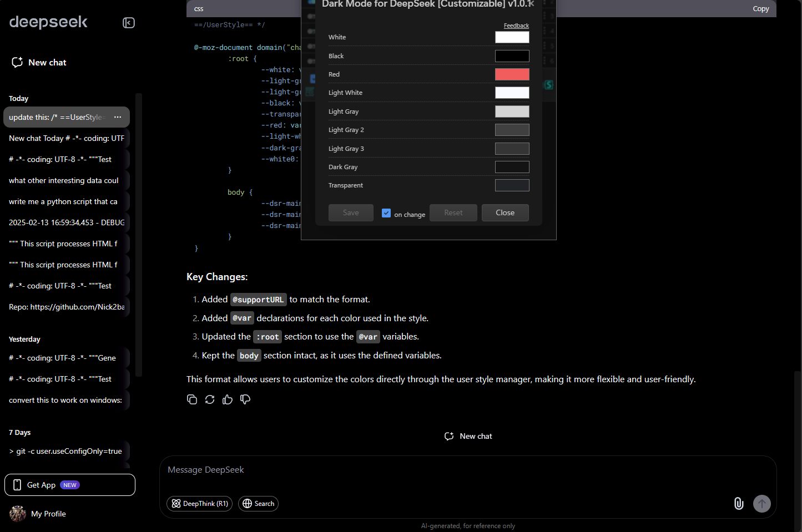
Task: Click the Feedback link in dialog
Action: pyautogui.click(x=516, y=26)
